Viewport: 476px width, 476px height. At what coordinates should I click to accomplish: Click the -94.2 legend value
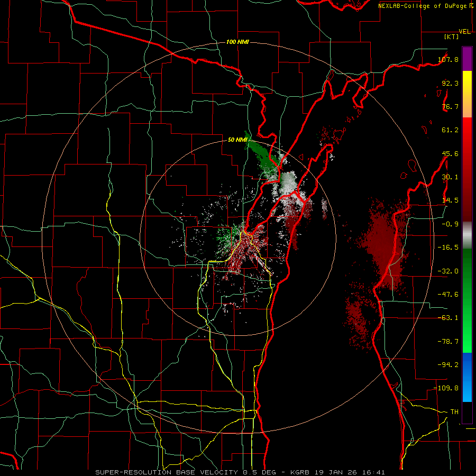(448, 365)
